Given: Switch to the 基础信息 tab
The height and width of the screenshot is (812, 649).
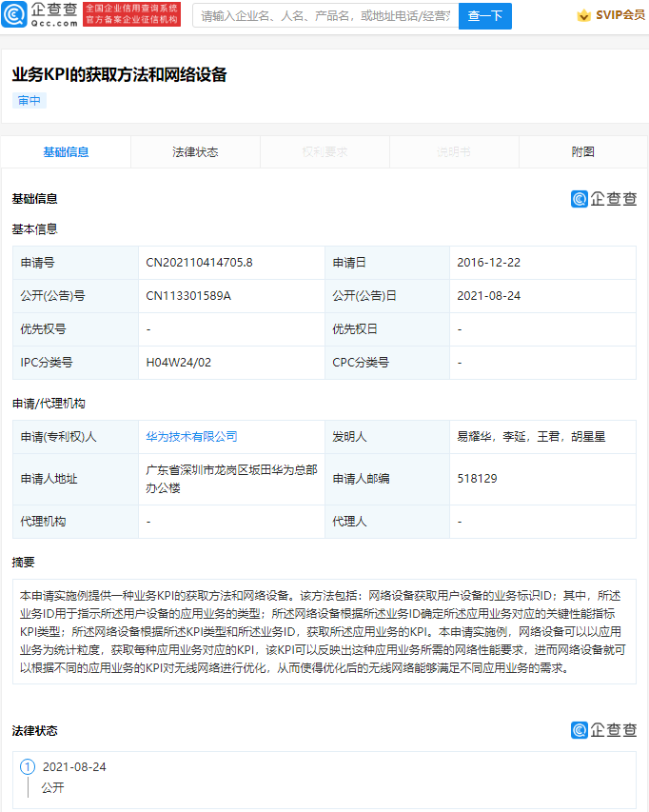Looking at the screenshot, I should (66, 151).
